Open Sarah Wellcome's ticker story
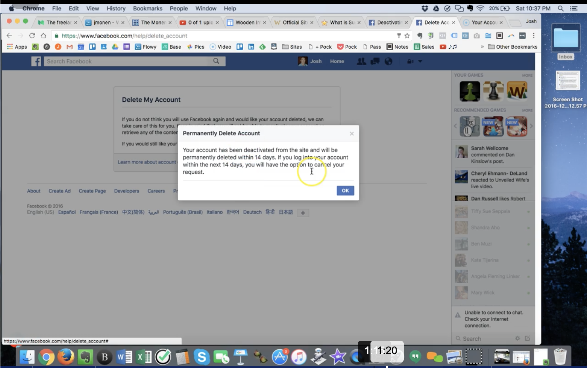Image resolution: width=588 pixels, height=368 pixels. click(493, 154)
